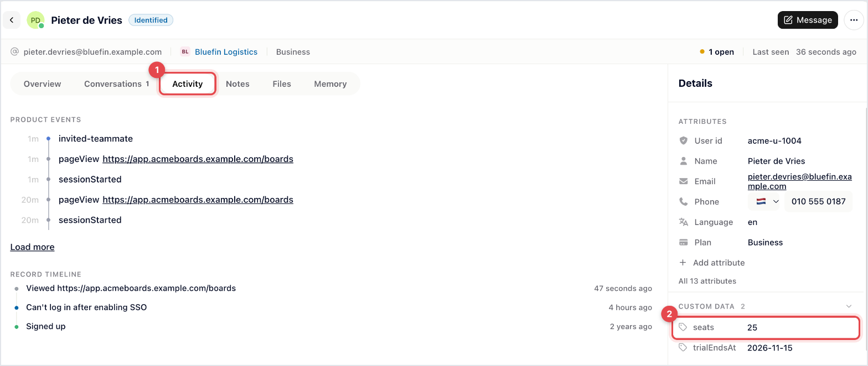Click the Message button
The width and height of the screenshot is (868, 366).
808,20
